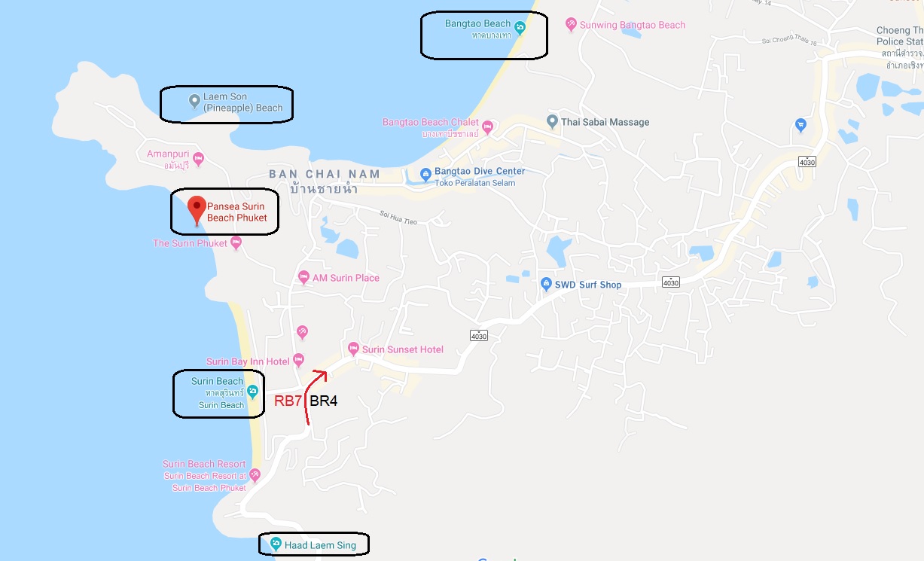Click the AM Surin Place hotel icon
Image resolution: width=924 pixels, height=561 pixels.
(x=303, y=277)
